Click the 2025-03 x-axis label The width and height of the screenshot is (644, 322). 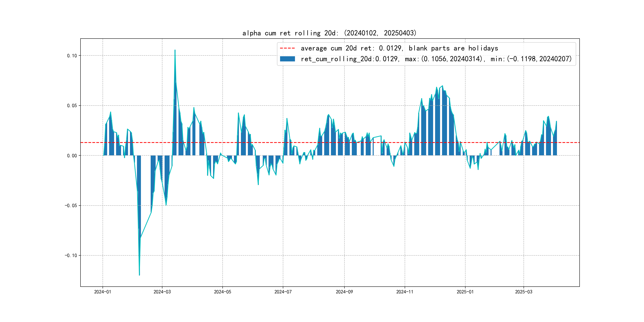(x=524, y=292)
